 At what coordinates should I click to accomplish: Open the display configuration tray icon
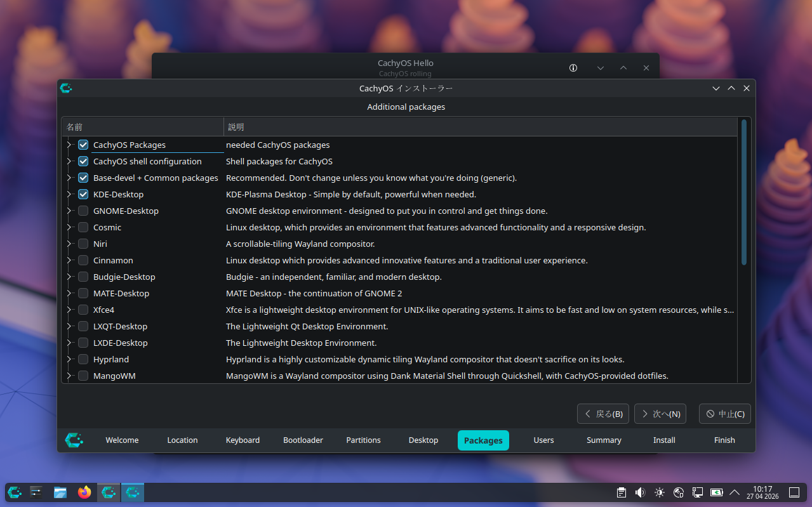point(697,492)
